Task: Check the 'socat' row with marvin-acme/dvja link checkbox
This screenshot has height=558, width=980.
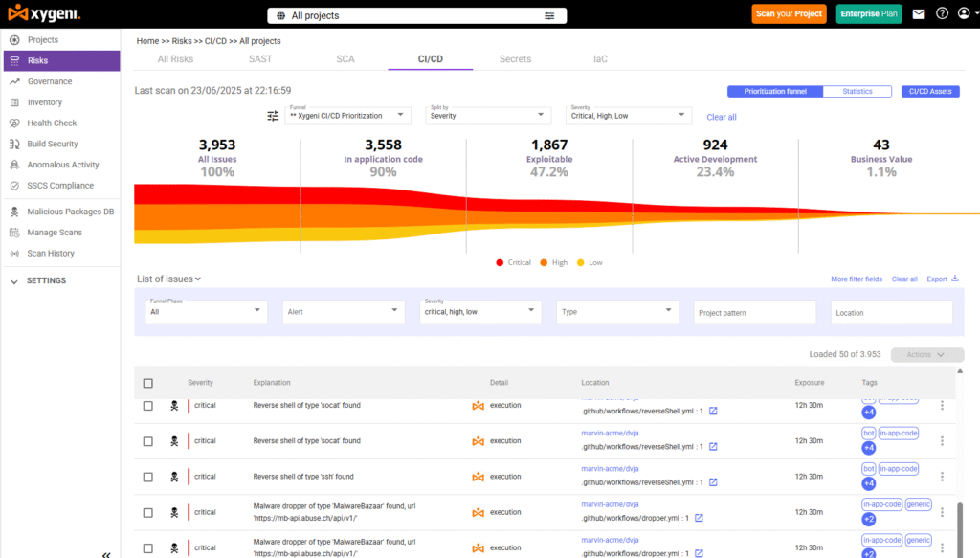Action: [x=148, y=441]
